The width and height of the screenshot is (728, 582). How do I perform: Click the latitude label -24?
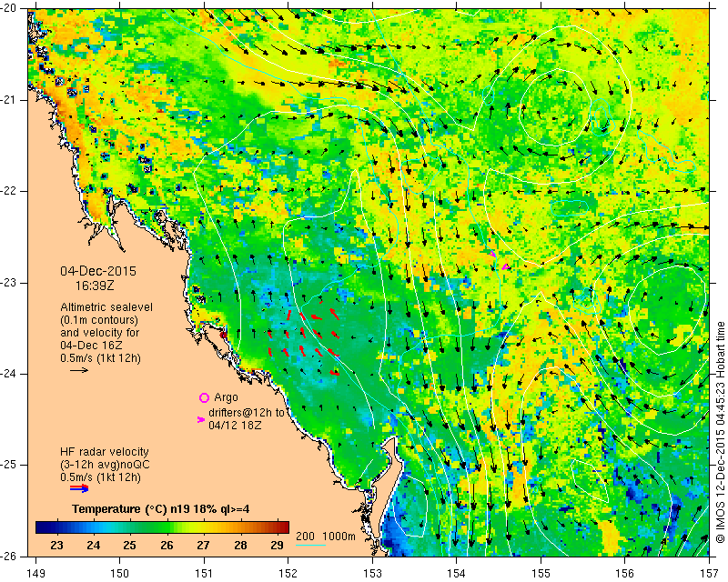point(8,374)
